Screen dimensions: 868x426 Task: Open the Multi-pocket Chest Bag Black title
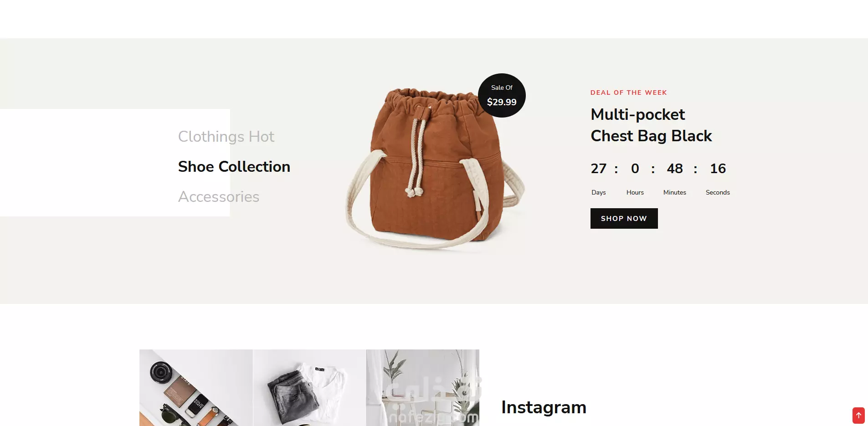651,125
